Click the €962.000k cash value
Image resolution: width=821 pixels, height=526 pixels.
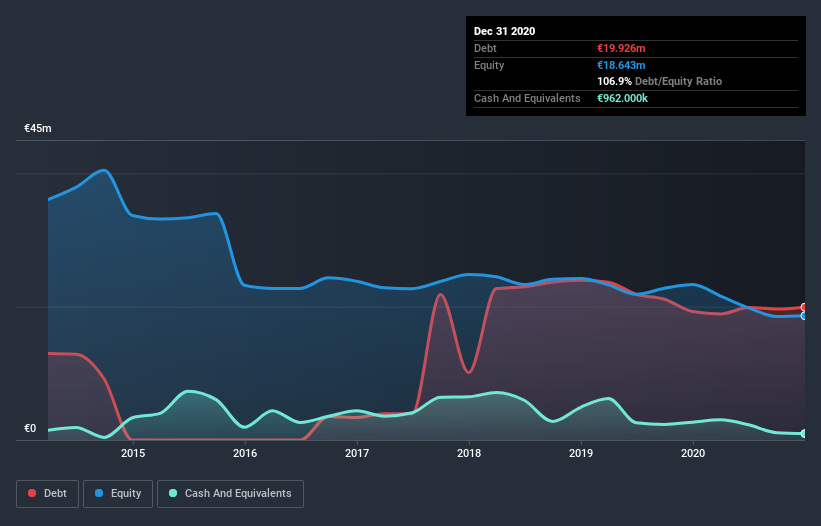622,98
